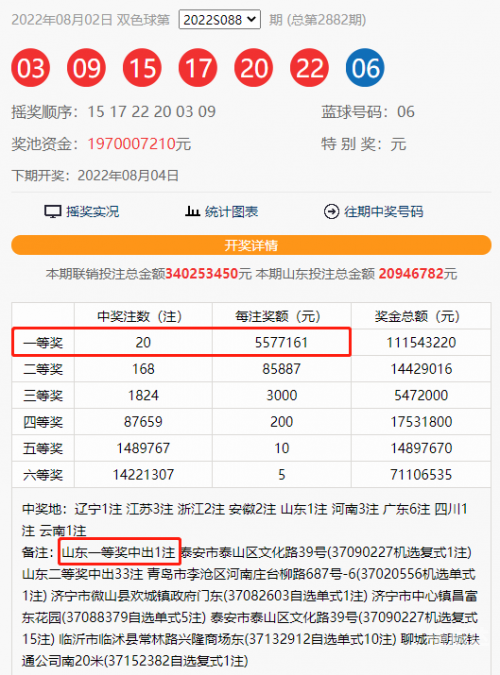
Task: Click the 二等奖 row label
Action: (43, 369)
